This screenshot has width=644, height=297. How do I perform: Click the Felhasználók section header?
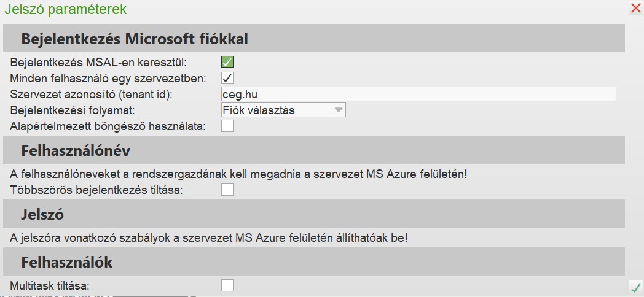[67, 262]
